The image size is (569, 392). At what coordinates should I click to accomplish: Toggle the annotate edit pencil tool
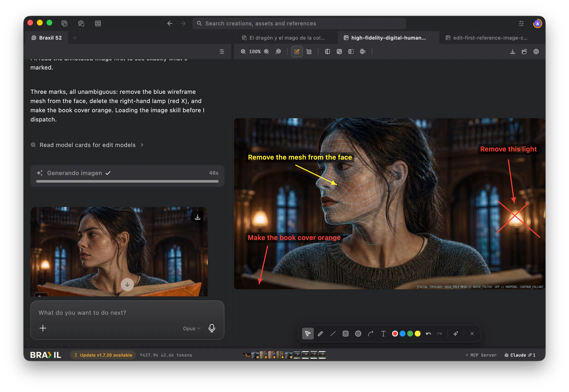pyautogui.click(x=297, y=52)
